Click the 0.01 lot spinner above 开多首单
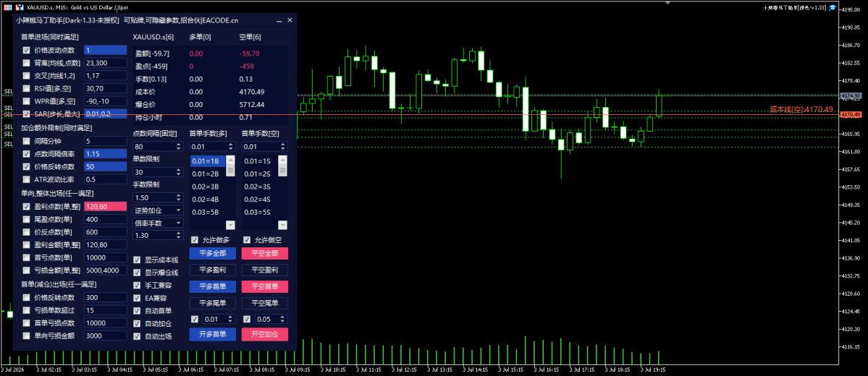The image size is (868, 376). coord(219,319)
